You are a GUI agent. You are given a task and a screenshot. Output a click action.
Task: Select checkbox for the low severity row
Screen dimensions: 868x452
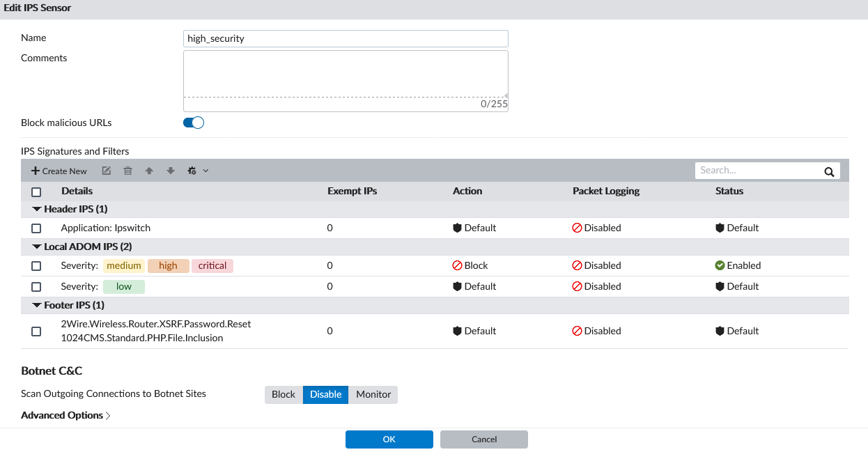tap(36, 287)
